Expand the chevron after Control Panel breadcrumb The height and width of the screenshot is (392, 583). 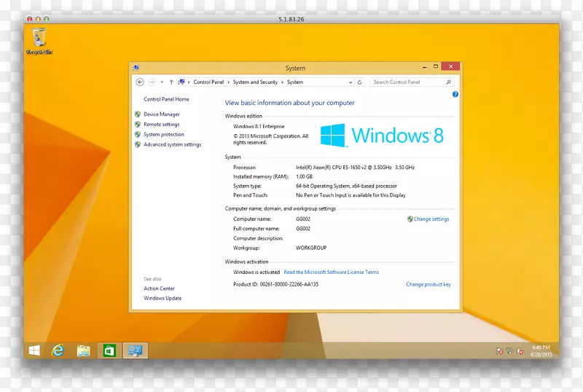(x=229, y=82)
